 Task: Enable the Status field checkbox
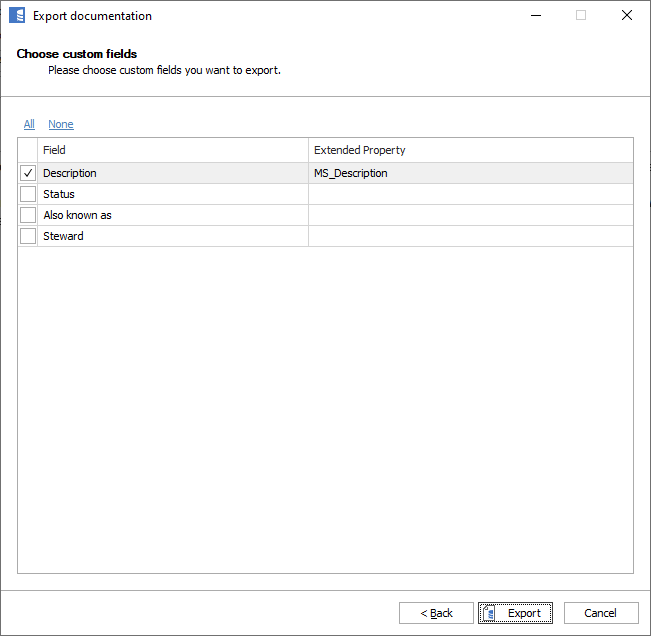[28, 194]
